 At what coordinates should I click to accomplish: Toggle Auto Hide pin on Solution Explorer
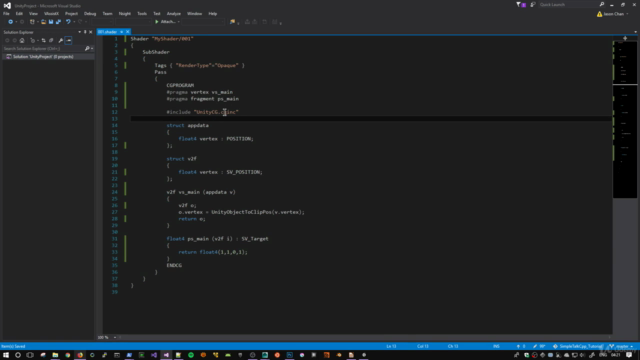point(85,32)
